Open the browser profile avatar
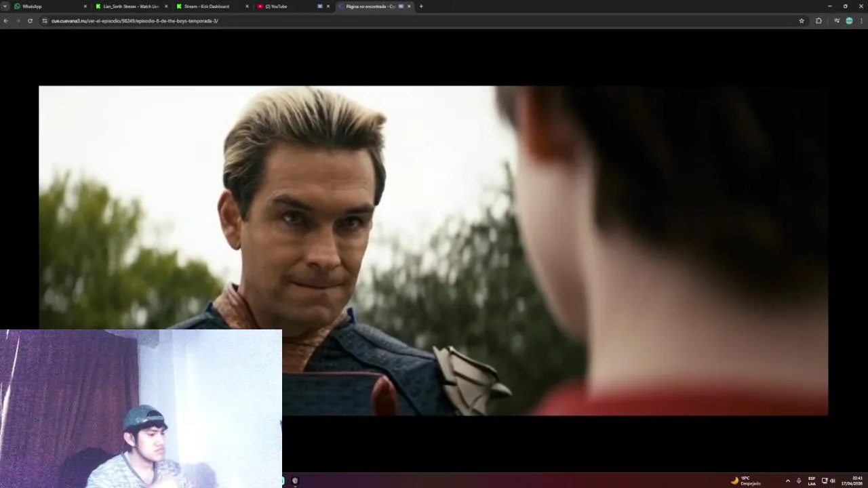 point(849,21)
